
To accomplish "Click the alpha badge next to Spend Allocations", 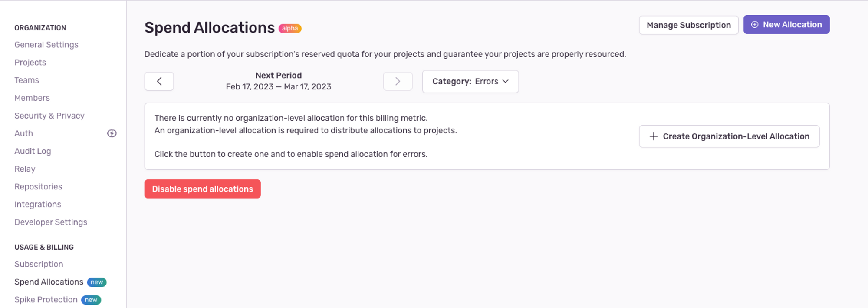I will click(290, 29).
